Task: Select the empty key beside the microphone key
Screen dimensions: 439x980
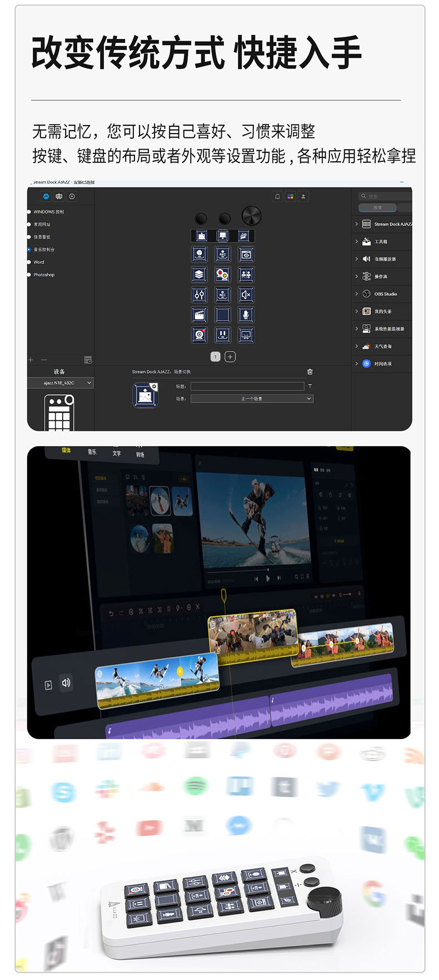Action: (222, 314)
